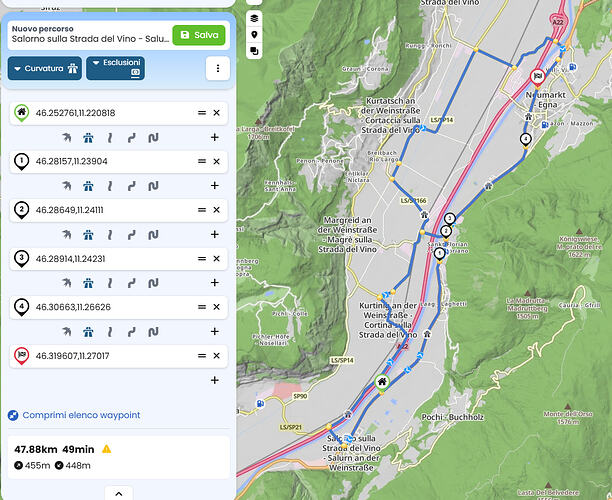This screenshot has height=500, width=612.
Task: Click the finish flag marker near Neumarkt
Action: 537,76
